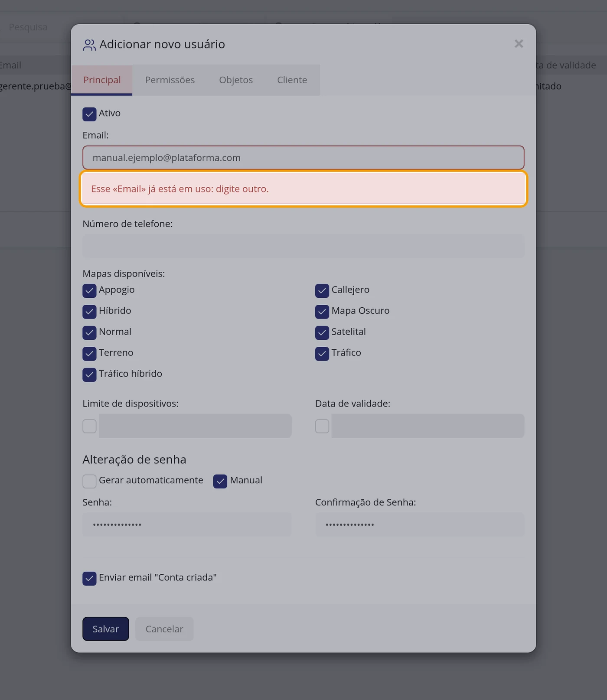
Task: Focus the Número de telefone field
Action: tap(303, 246)
